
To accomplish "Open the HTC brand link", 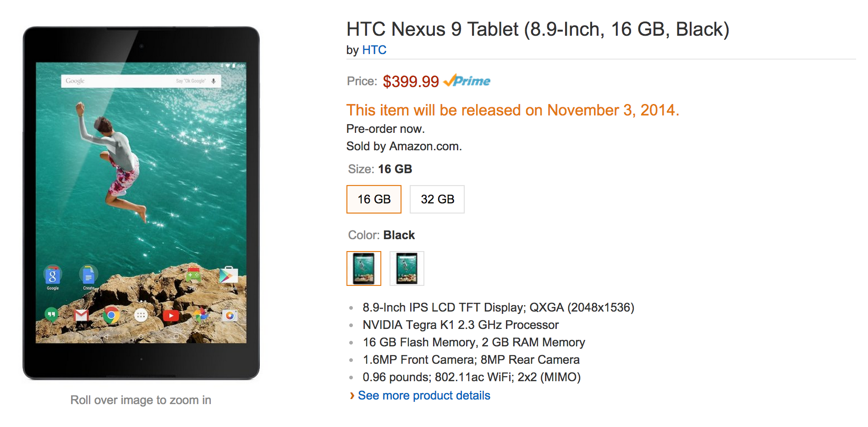I will click(374, 50).
